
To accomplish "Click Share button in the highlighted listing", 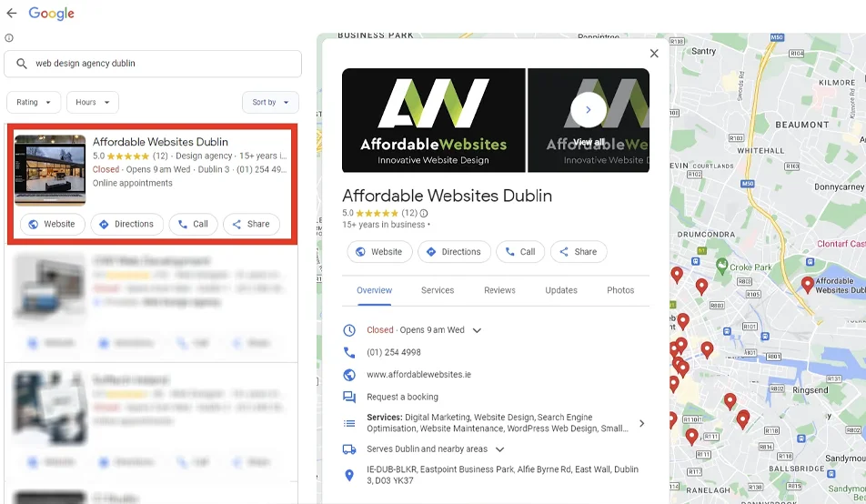I will [251, 224].
